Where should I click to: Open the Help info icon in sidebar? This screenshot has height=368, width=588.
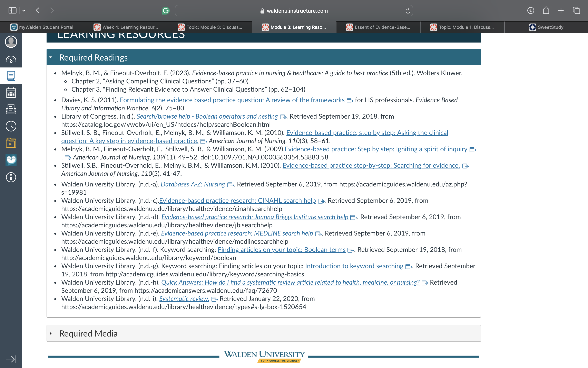coord(11,177)
